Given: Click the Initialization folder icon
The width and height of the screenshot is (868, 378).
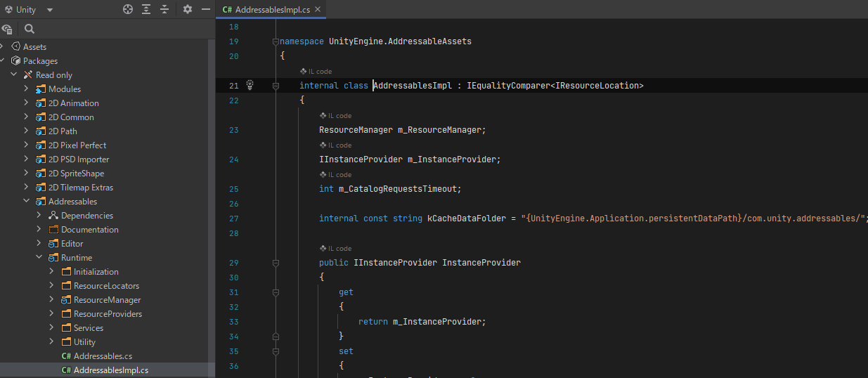Looking at the screenshot, I should (x=66, y=271).
